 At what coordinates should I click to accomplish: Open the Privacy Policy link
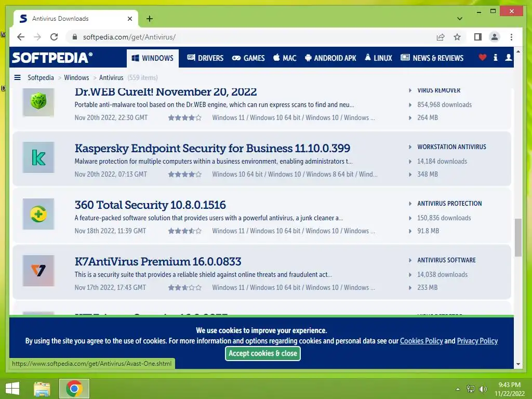point(477,341)
